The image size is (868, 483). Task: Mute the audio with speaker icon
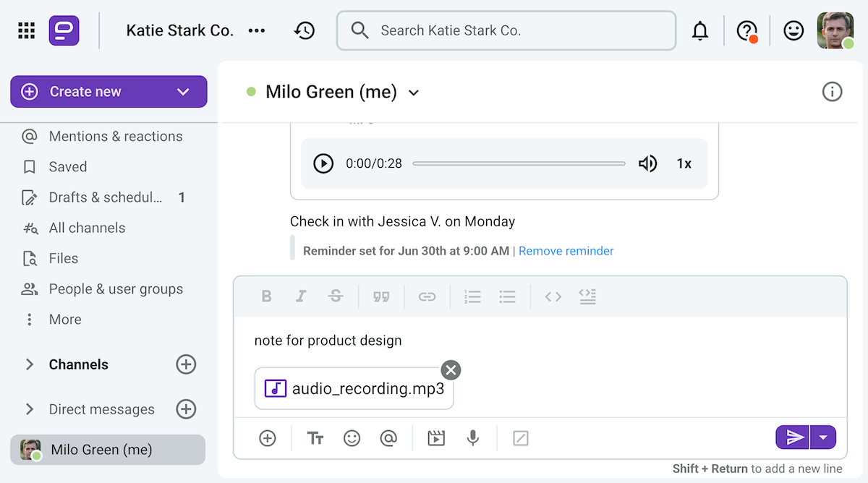pyautogui.click(x=647, y=163)
